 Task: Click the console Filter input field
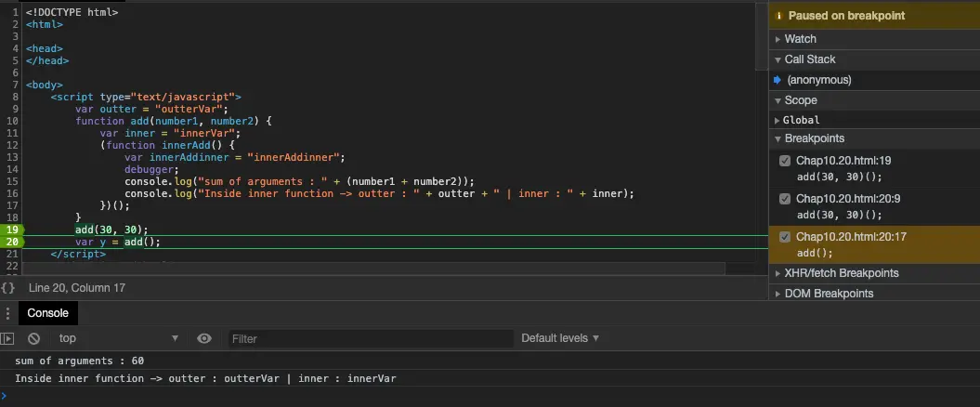tap(371, 338)
